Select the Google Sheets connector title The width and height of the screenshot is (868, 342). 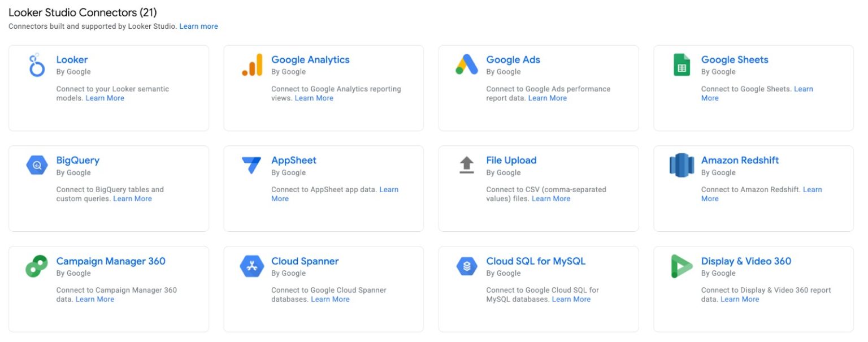[x=734, y=60]
